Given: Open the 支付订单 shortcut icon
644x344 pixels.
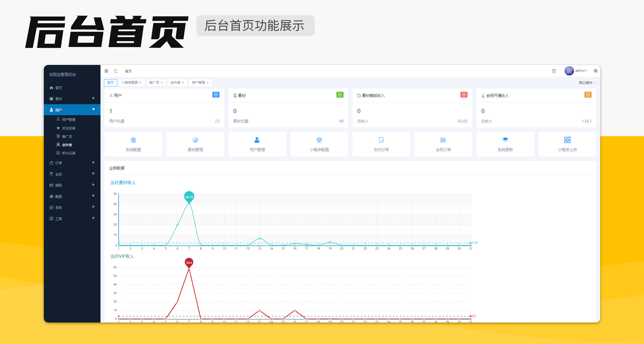Looking at the screenshot, I should [381, 144].
